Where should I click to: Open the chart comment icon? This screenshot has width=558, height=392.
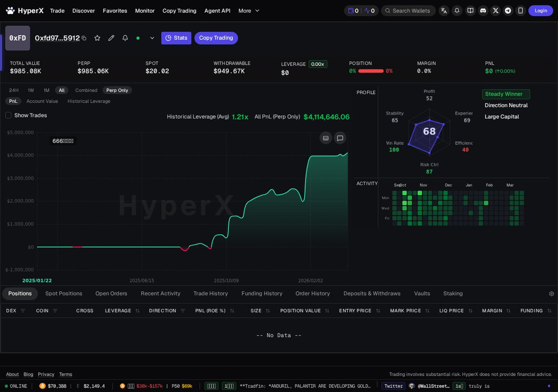[340, 138]
